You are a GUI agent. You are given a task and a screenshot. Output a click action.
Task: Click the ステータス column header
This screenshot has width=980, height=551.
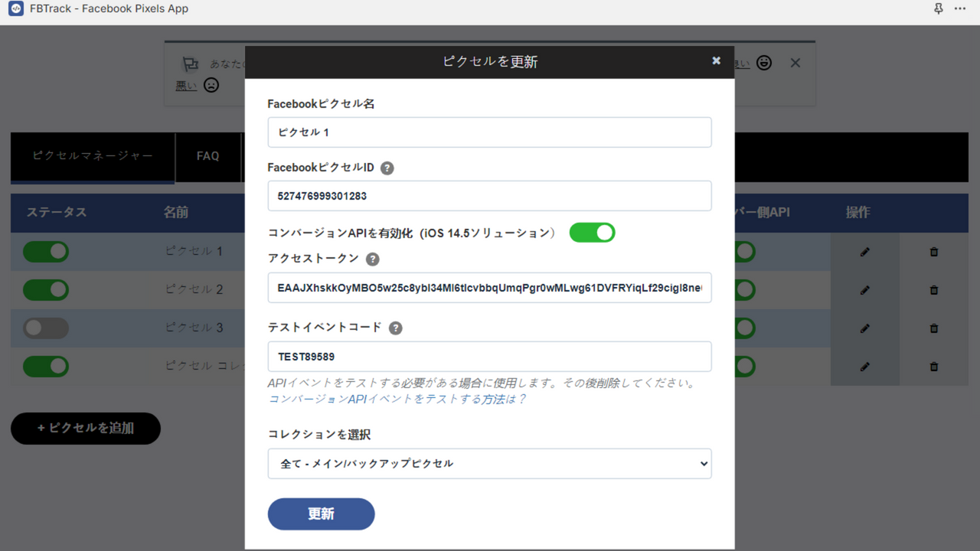[57, 213]
